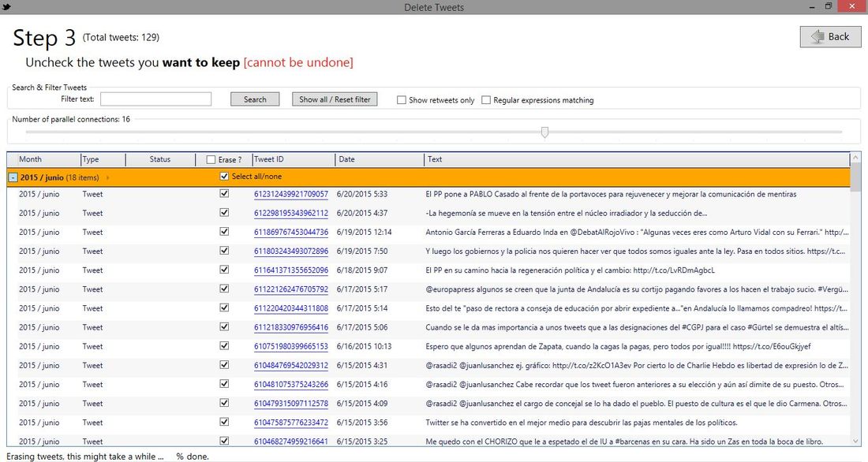Screen dimensions: 868x462
Task: Go back using the Back button
Action: (830, 36)
